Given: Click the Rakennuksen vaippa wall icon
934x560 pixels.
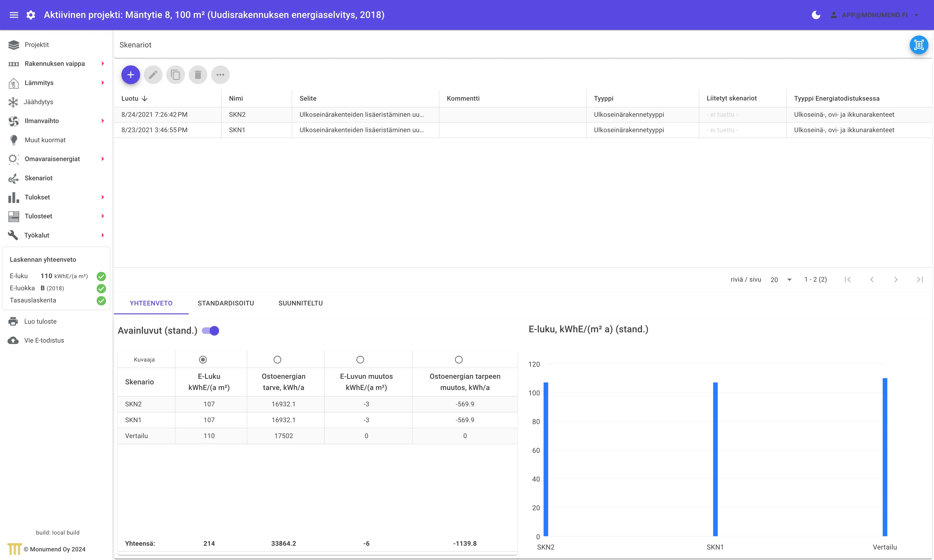Looking at the screenshot, I should (14, 64).
